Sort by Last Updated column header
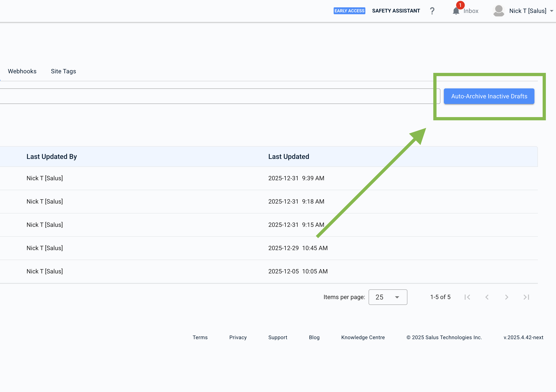556x392 pixels. tap(288, 157)
